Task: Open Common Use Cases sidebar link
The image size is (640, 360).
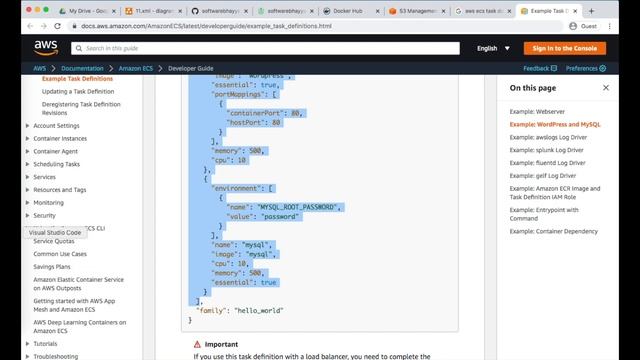Action: point(60,254)
